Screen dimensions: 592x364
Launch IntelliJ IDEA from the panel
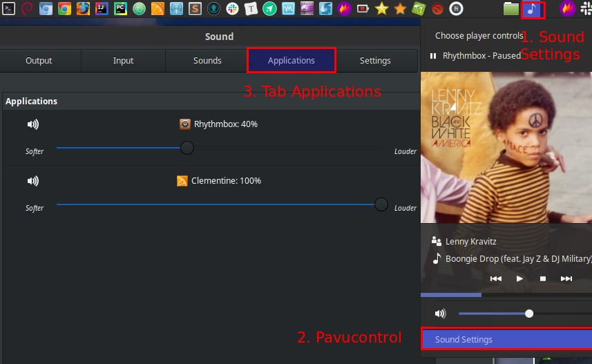pyautogui.click(x=102, y=8)
